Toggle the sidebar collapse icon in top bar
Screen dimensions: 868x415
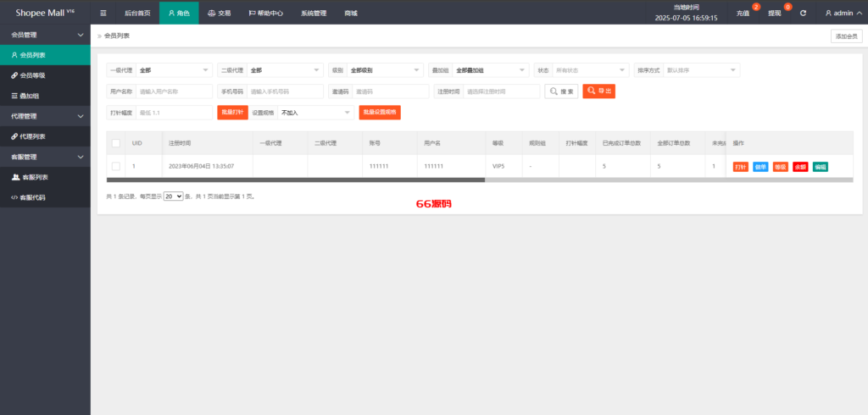[103, 13]
